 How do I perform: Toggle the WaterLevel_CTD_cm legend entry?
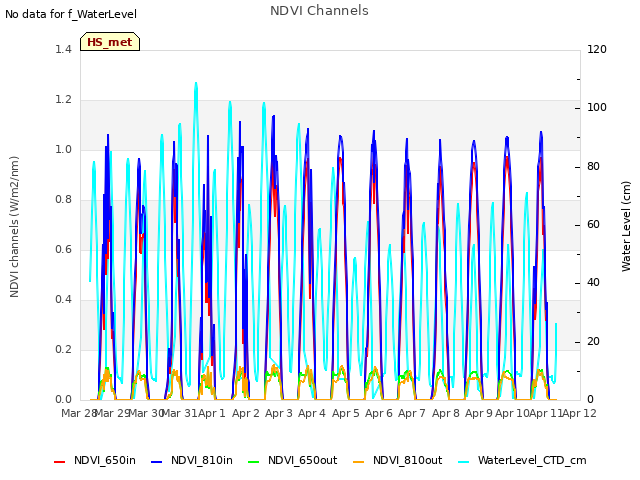(522, 460)
